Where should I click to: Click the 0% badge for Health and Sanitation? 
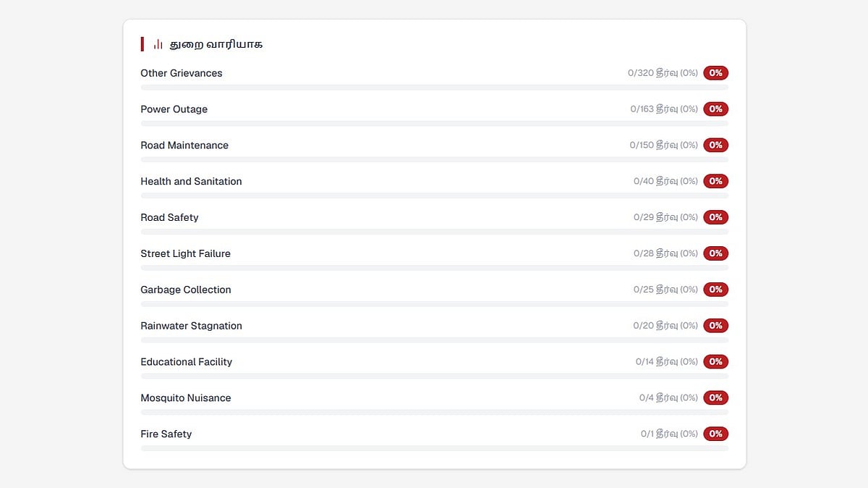click(x=715, y=181)
